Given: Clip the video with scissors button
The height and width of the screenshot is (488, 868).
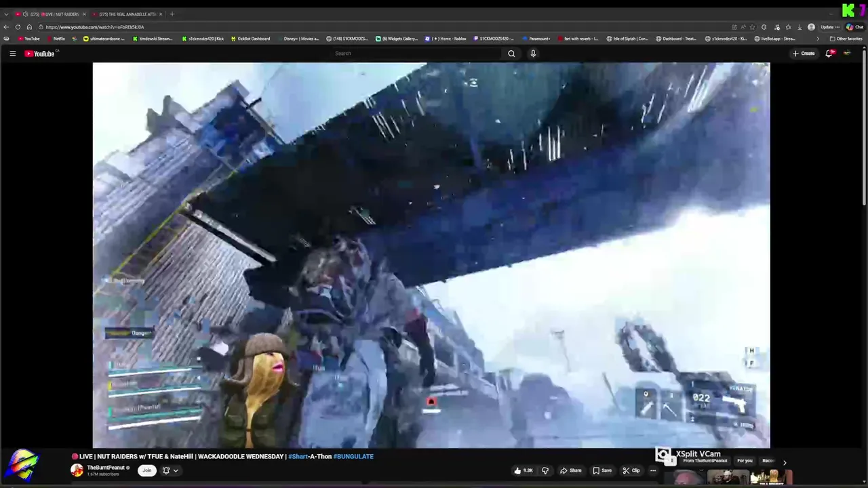Looking at the screenshot, I should [631, 470].
